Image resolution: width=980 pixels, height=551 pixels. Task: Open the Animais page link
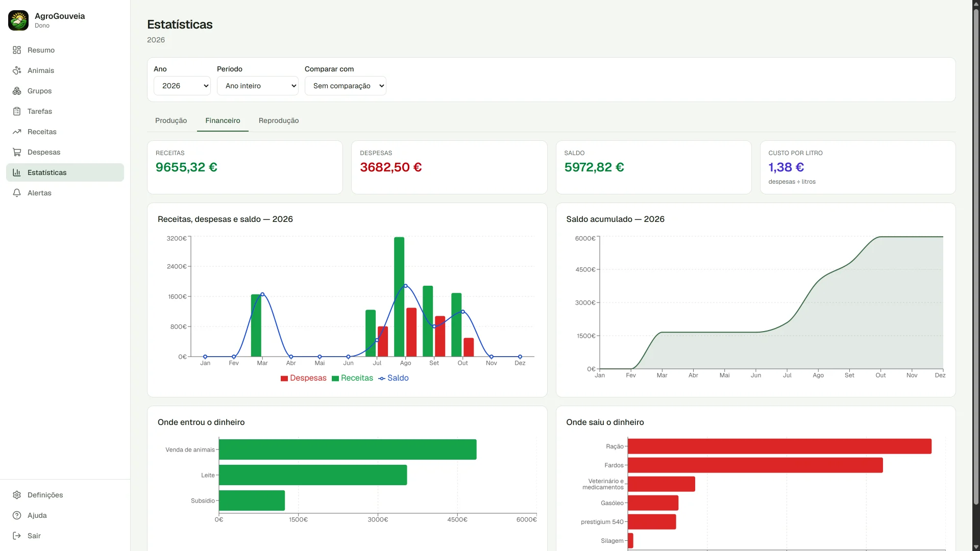[x=65, y=70]
